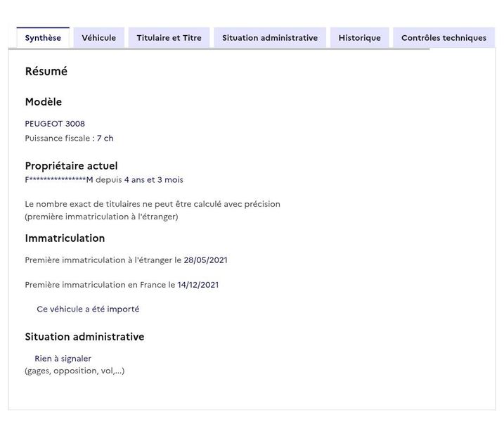504x422 pixels.
Task: Click the France registration date 14/12/2021
Action: pos(198,285)
